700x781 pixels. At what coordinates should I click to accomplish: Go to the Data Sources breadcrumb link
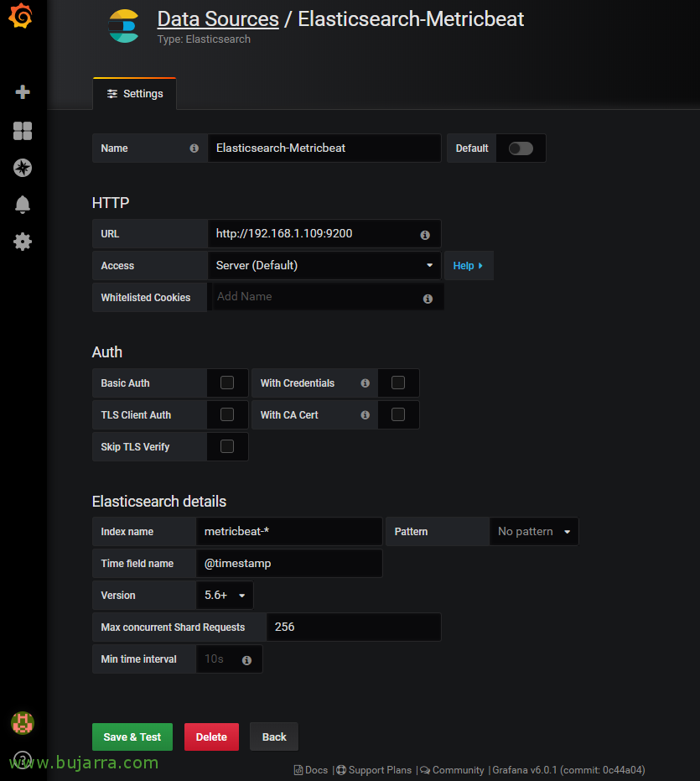[x=218, y=19]
